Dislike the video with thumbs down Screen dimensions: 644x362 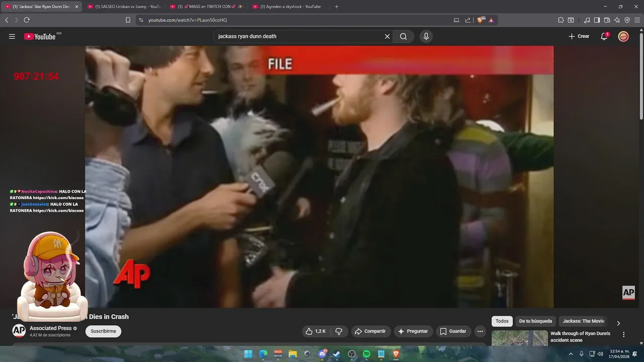(339, 331)
